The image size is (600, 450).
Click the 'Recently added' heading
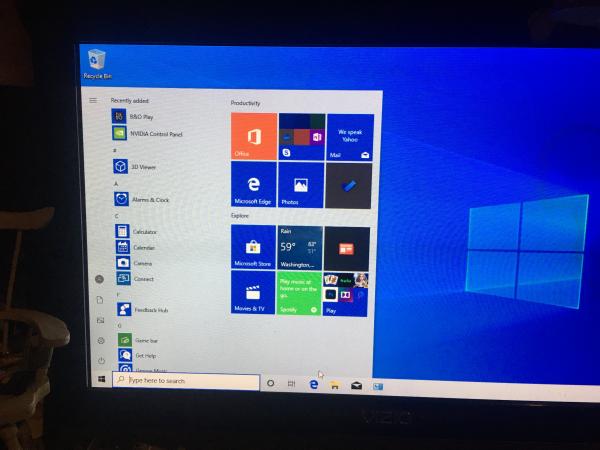129,101
